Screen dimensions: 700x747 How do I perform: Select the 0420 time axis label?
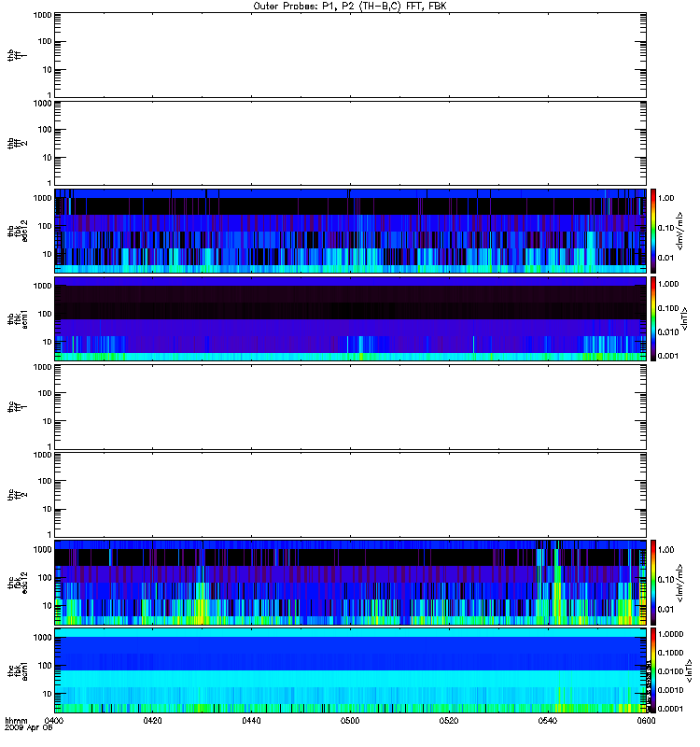point(152,720)
